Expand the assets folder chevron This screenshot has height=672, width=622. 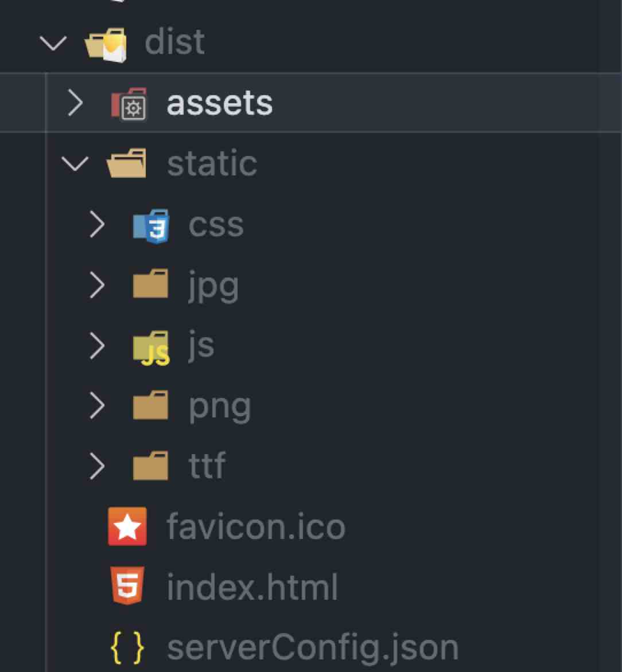(x=75, y=104)
